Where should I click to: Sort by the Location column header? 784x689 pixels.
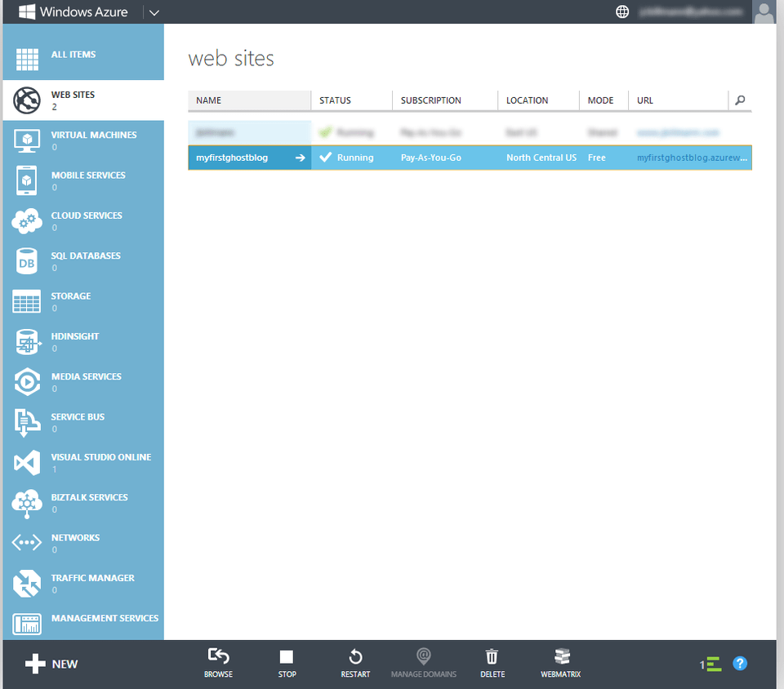[538, 100]
